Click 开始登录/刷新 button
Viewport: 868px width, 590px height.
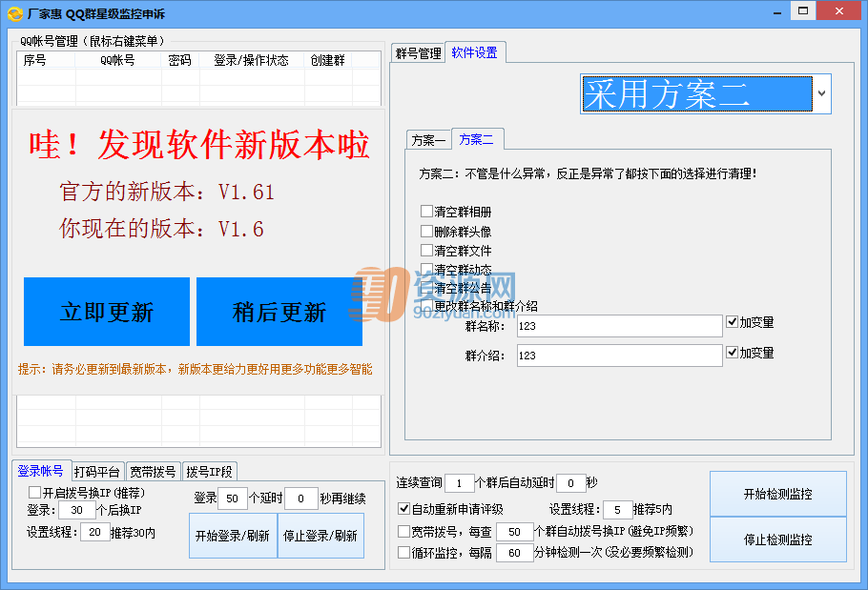point(233,536)
